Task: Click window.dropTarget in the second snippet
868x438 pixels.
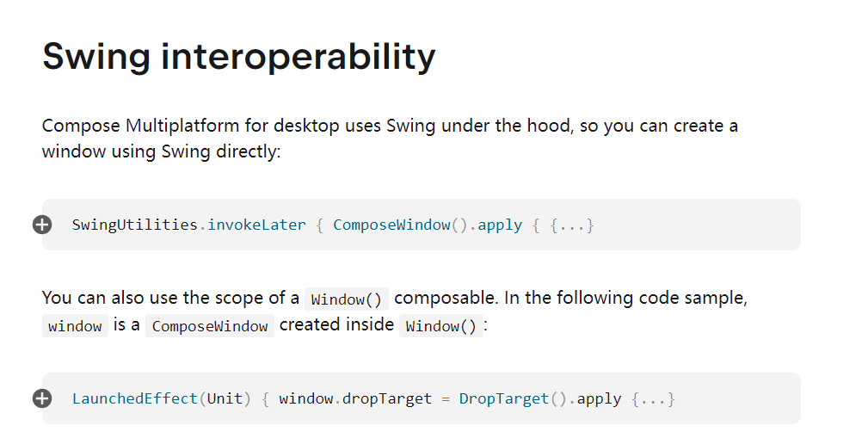Action: (355, 398)
